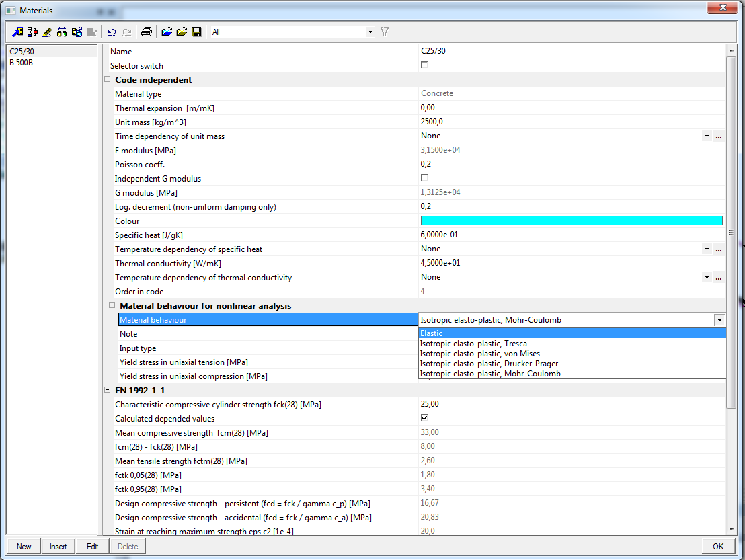
Task: Enable the Independent G modulus checkbox
Action: click(424, 178)
